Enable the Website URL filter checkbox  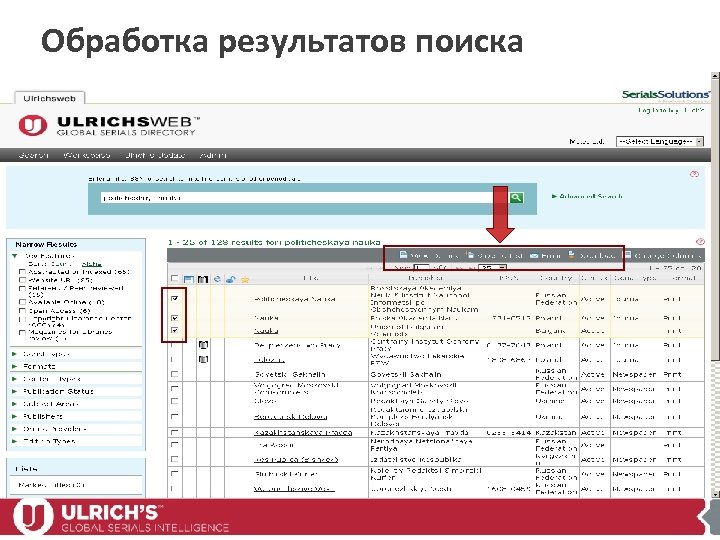click(x=22, y=280)
